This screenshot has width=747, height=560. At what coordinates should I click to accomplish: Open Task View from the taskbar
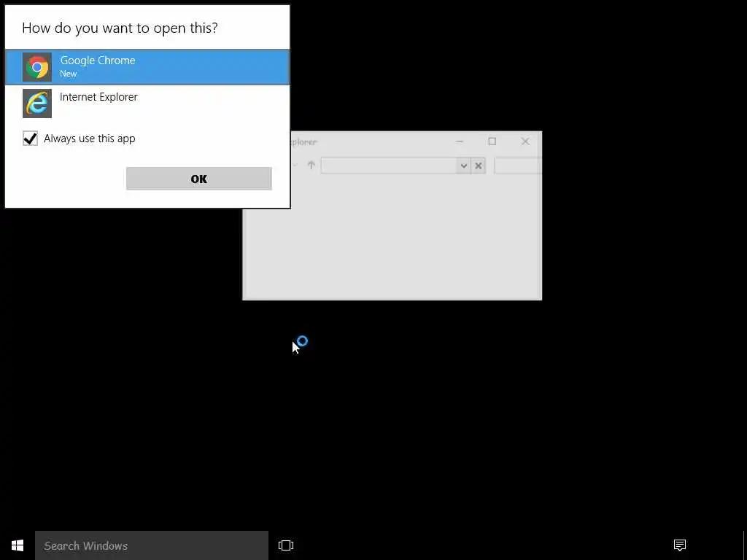point(286,545)
